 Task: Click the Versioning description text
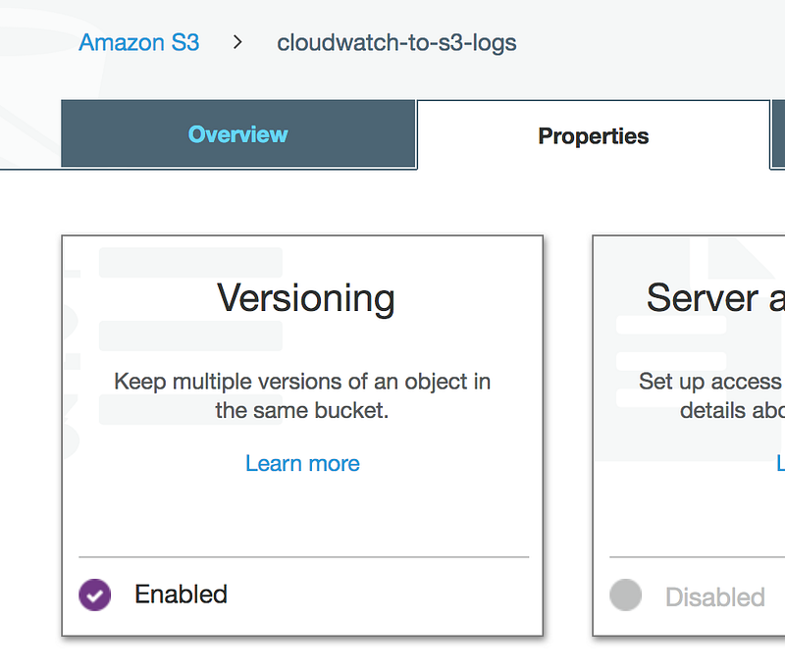click(x=302, y=395)
